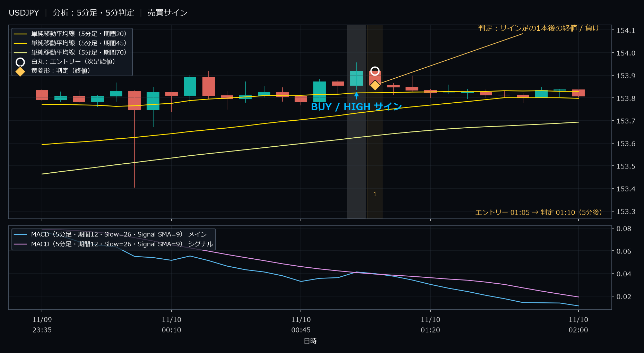
Task: Click MACD シグナル legend entry
Action: coord(113,244)
